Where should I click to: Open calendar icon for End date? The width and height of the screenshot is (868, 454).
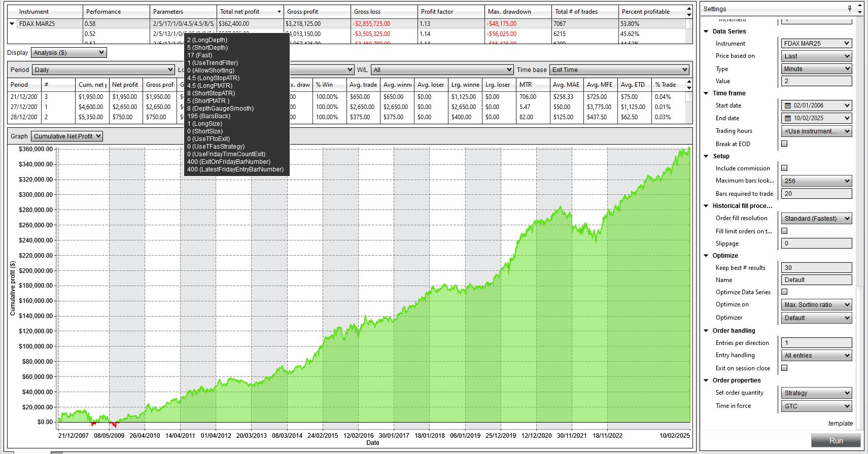click(788, 118)
